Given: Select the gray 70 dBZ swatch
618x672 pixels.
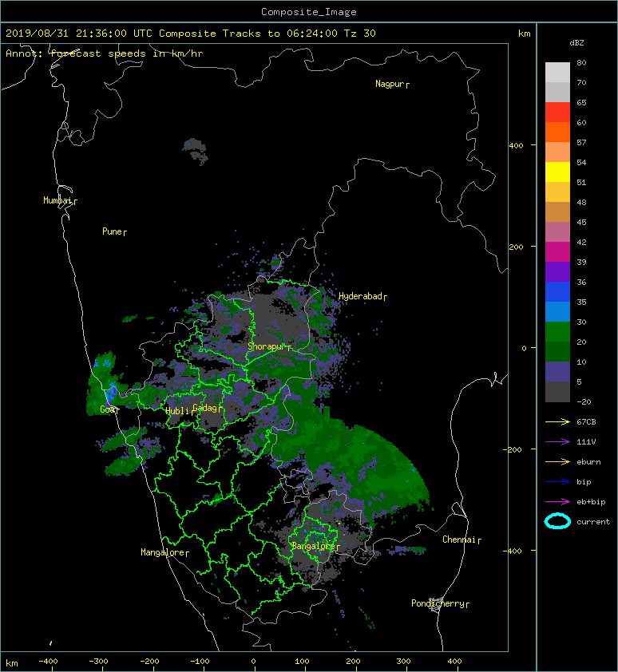Looking at the screenshot, I should tap(557, 92).
